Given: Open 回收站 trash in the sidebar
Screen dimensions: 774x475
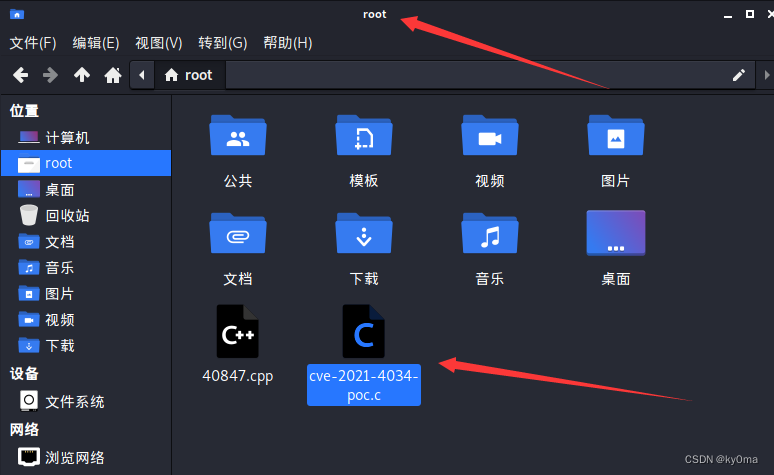Looking at the screenshot, I should 86,215.
